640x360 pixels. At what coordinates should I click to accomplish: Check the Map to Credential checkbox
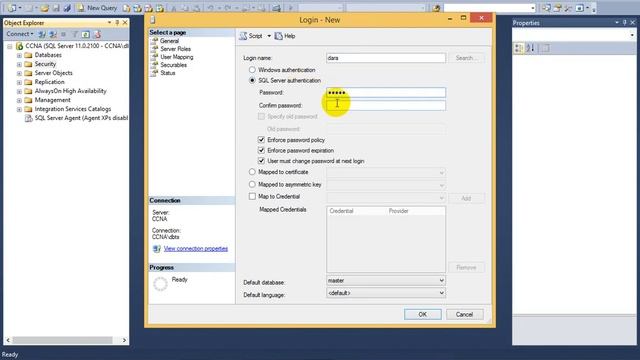tap(252, 196)
